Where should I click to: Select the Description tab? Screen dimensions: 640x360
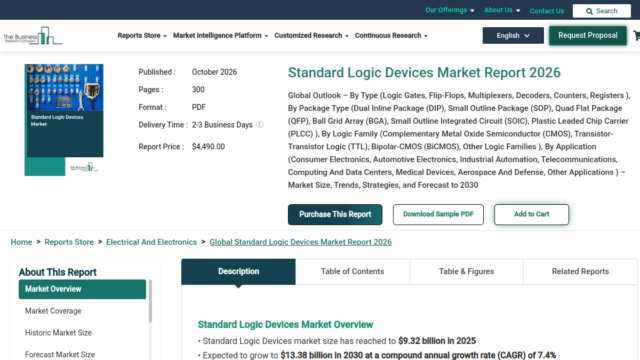pos(238,271)
